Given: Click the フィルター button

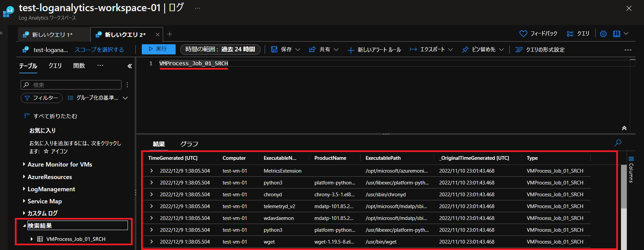Looking at the screenshot, I should 42,98.
